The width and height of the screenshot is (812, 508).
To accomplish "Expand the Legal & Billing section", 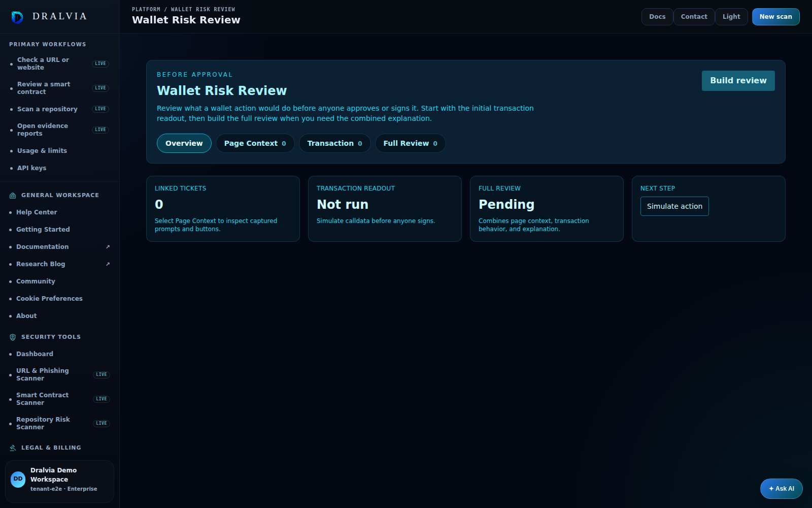I will pyautogui.click(x=51, y=448).
